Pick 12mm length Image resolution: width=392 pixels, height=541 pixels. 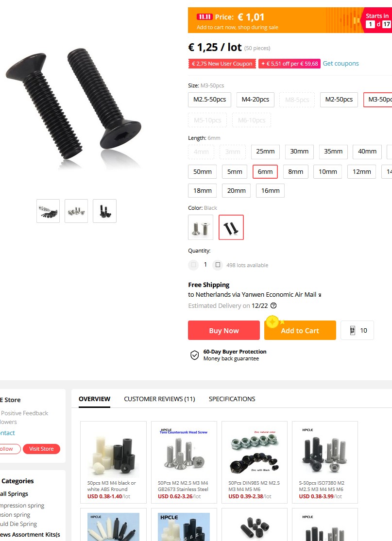click(361, 172)
